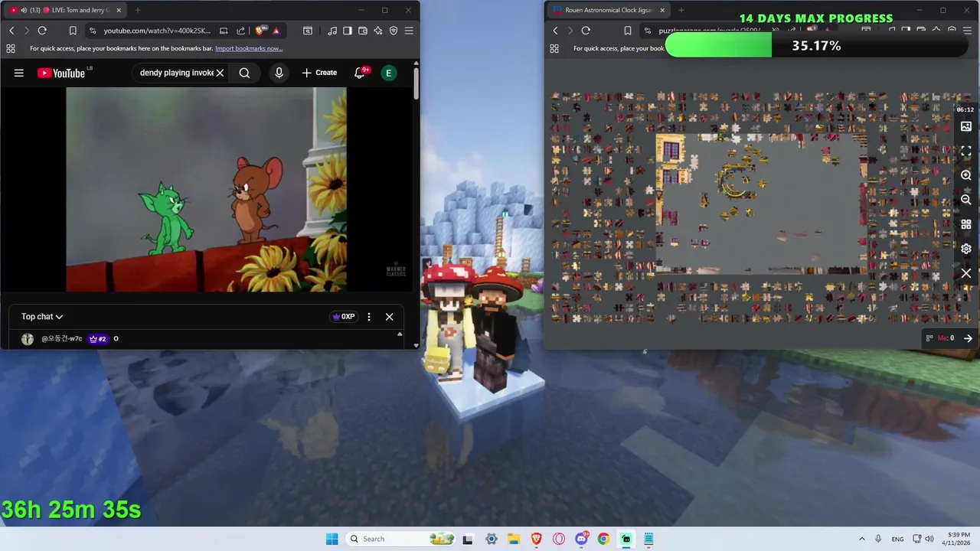Open YouTube notifications bell
The height and width of the screenshot is (551, 980).
[359, 73]
